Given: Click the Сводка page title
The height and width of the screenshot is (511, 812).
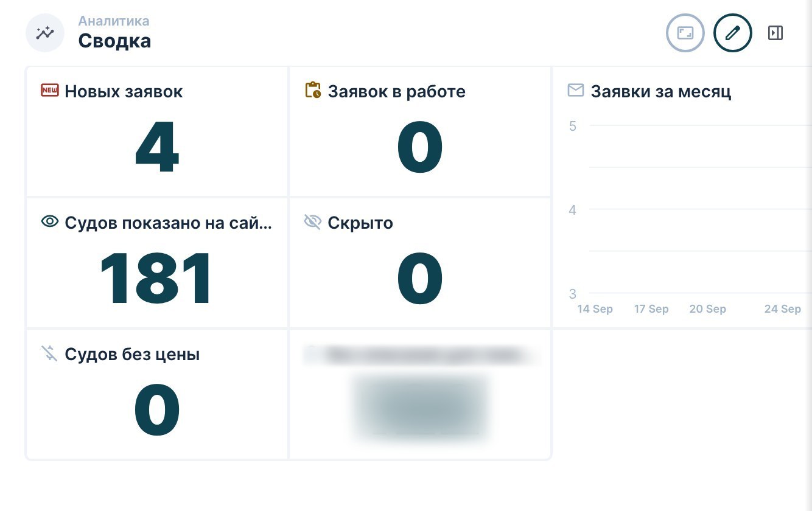Looking at the screenshot, I should click(x=114, y=41).
